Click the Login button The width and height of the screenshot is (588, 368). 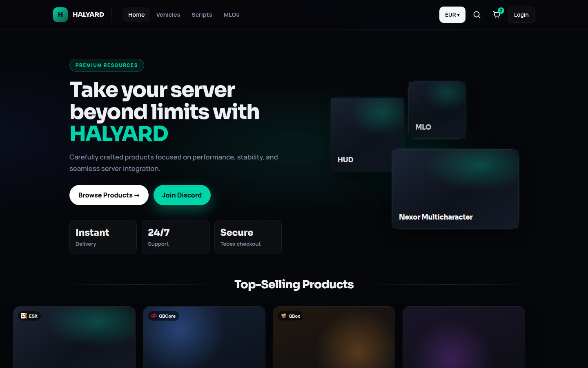[521, 15]
